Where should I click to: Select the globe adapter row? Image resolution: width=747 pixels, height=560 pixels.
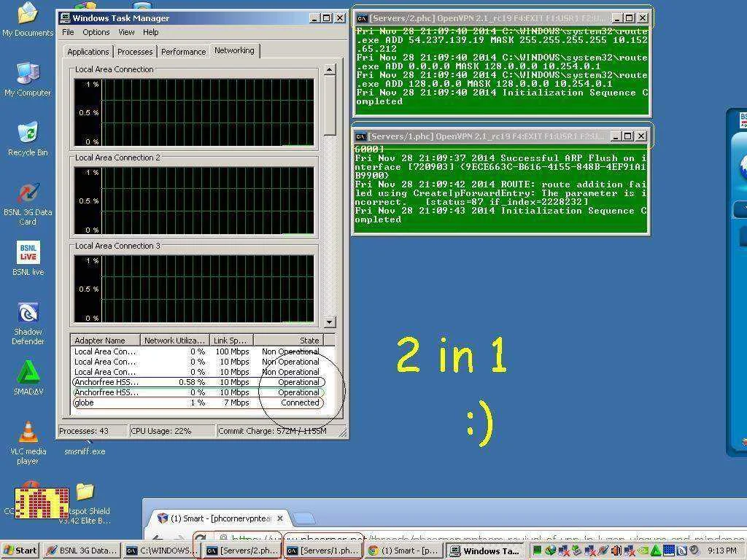(x=198, y=402)
